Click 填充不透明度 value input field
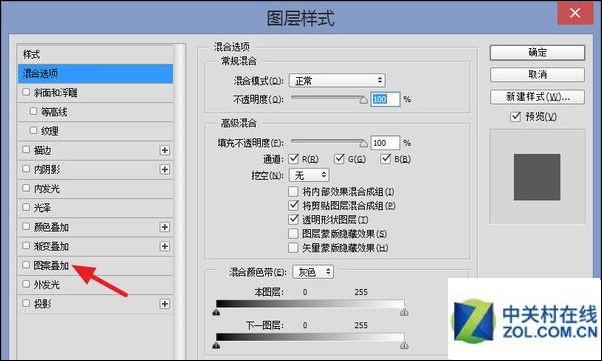This screenshot has width=602, height=361. tap(385, 143)
